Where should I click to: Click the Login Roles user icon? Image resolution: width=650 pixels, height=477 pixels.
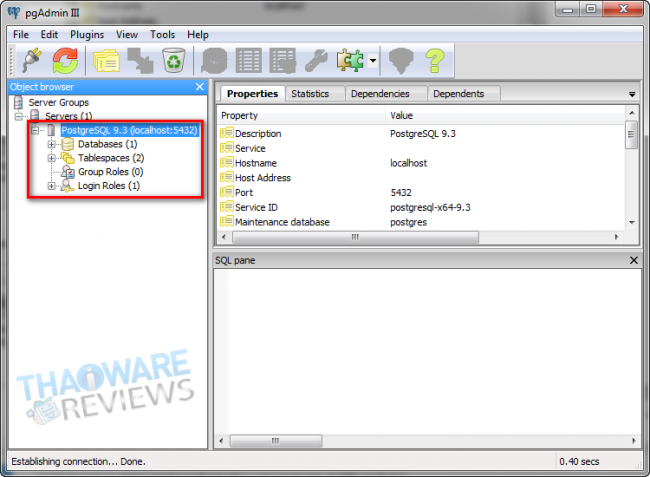click(68, 186)
